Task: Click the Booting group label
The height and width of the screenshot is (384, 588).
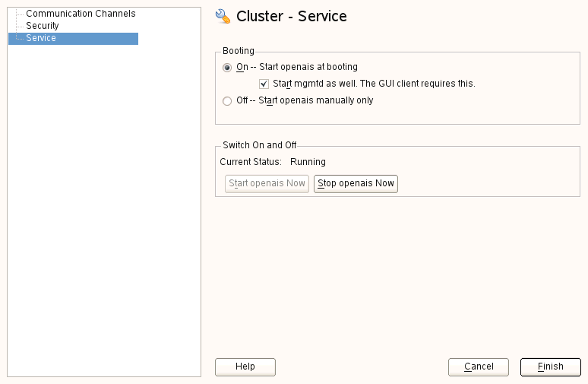Action: pyautogui.click(x=239, y=51)
